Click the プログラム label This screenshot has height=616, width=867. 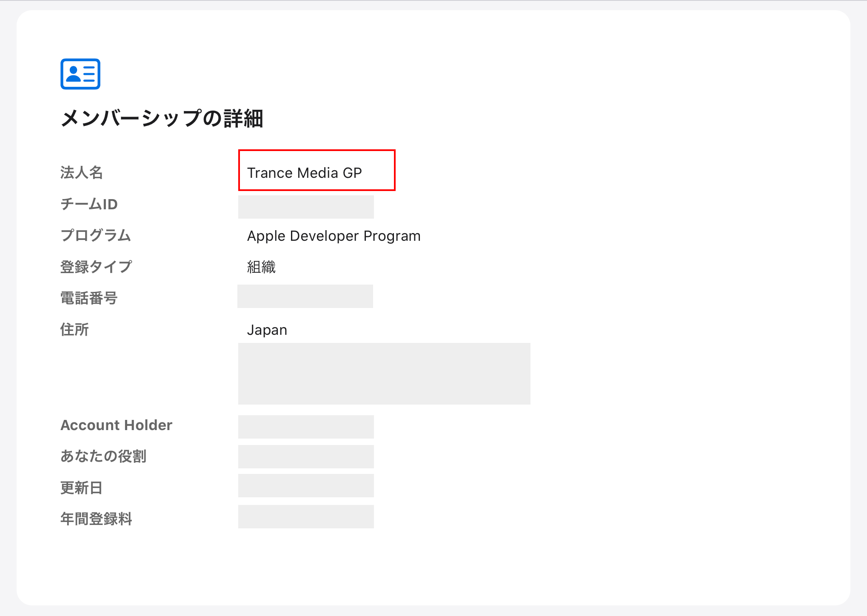(x=96, y=235)
